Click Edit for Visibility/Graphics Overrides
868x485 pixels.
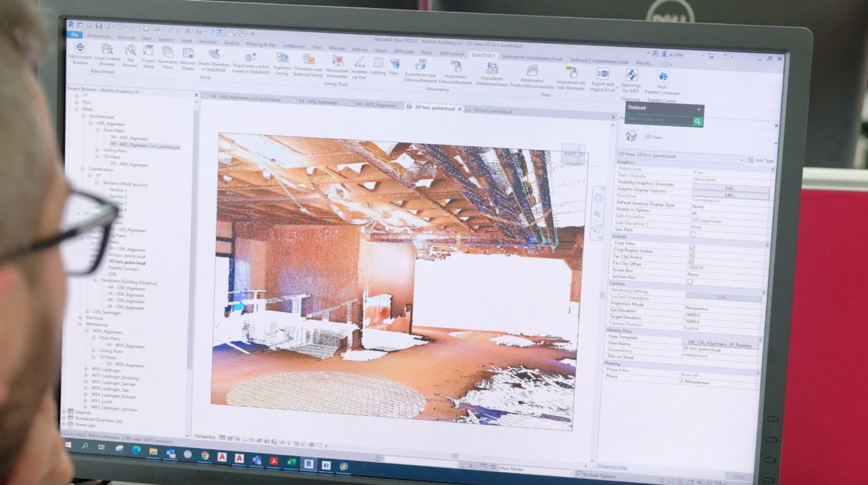(x=730, y=188)
